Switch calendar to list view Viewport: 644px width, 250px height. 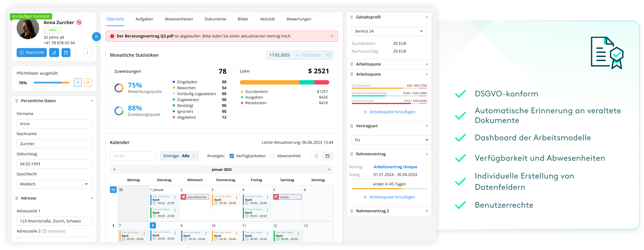(x=316, y=156)
